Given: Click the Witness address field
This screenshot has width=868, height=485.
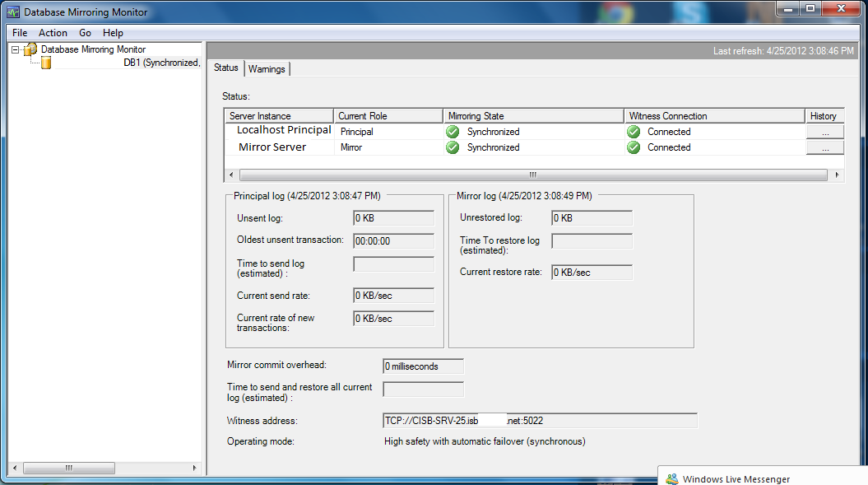Looking at the screenshot, I should pyautogui.click(x=539, y=420).
